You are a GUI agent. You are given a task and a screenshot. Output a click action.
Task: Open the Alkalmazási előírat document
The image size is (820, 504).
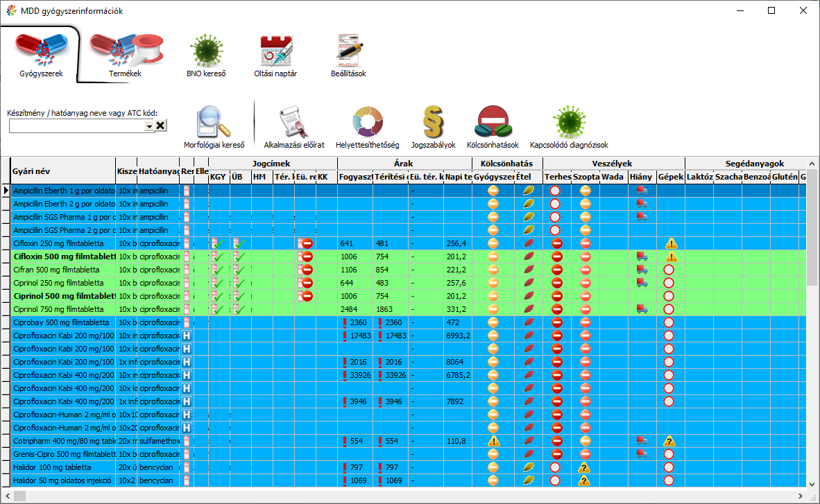294,127
